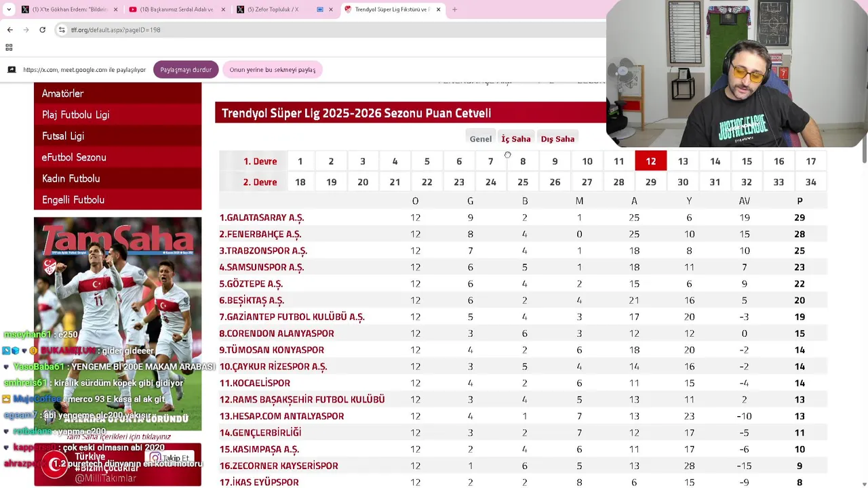Switch to the Gökhan Erdem X tab

[69, 9]
